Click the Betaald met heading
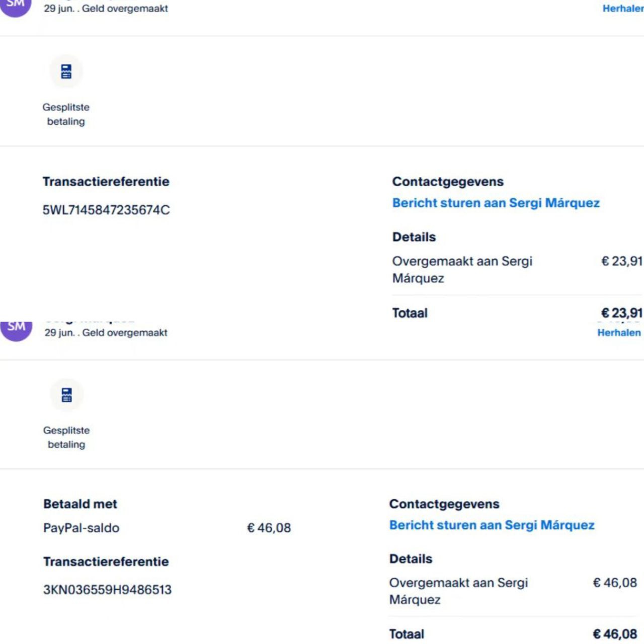This screenshot has height=644, width=644. tap(80, 504)
